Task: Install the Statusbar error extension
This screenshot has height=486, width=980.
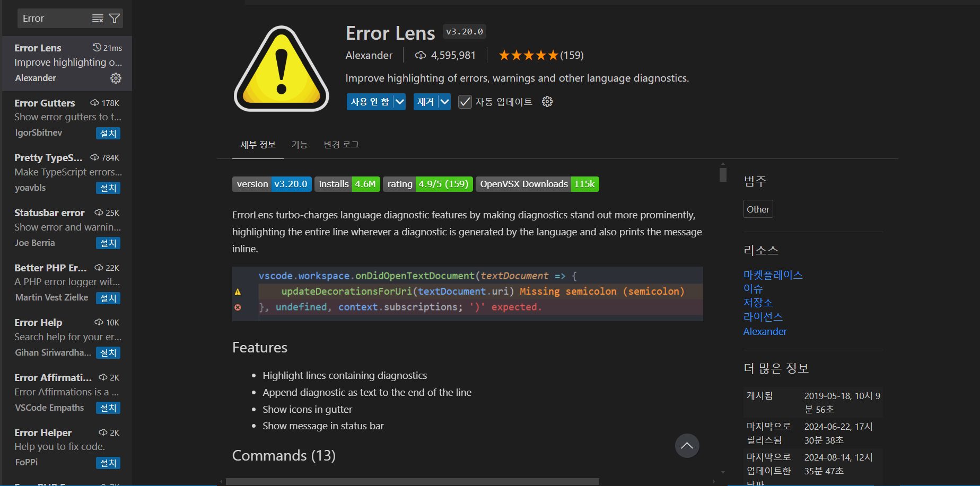Action: 108,243
